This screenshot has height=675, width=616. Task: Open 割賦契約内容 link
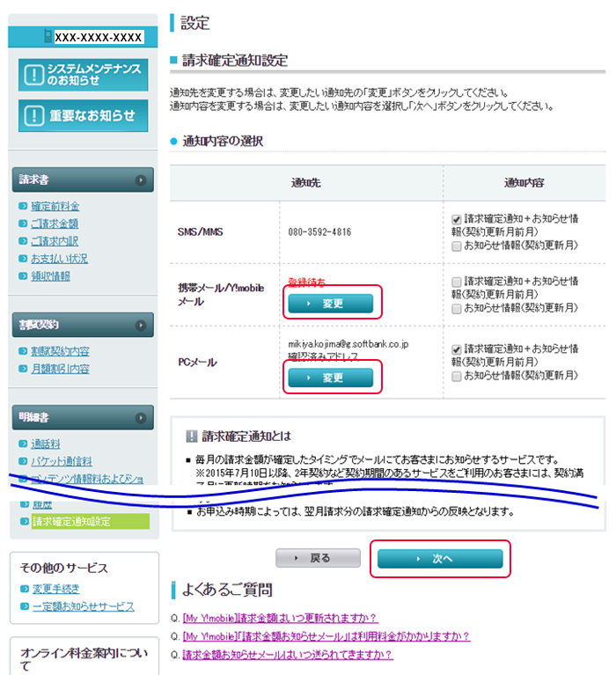[60, 351]
